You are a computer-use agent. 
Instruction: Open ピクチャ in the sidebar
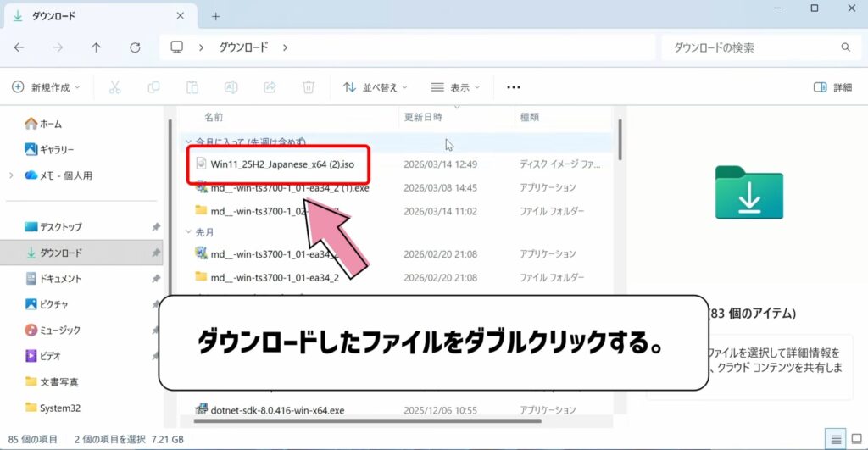tap(47, 304)
